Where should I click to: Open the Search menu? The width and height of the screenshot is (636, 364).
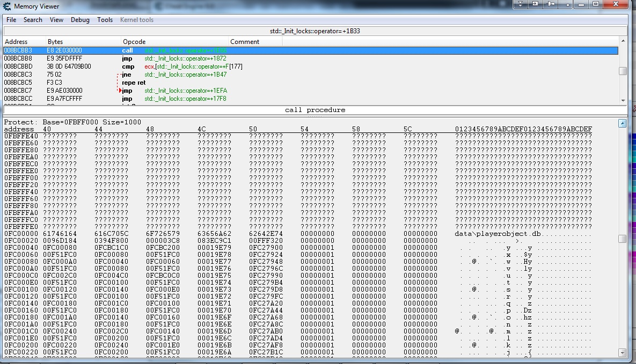point(33,20)
